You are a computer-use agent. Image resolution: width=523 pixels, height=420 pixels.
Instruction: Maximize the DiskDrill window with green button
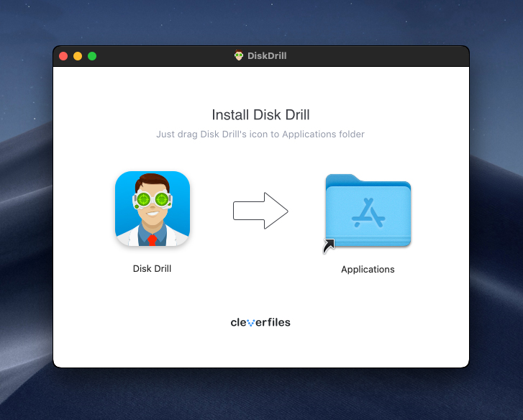92,56
